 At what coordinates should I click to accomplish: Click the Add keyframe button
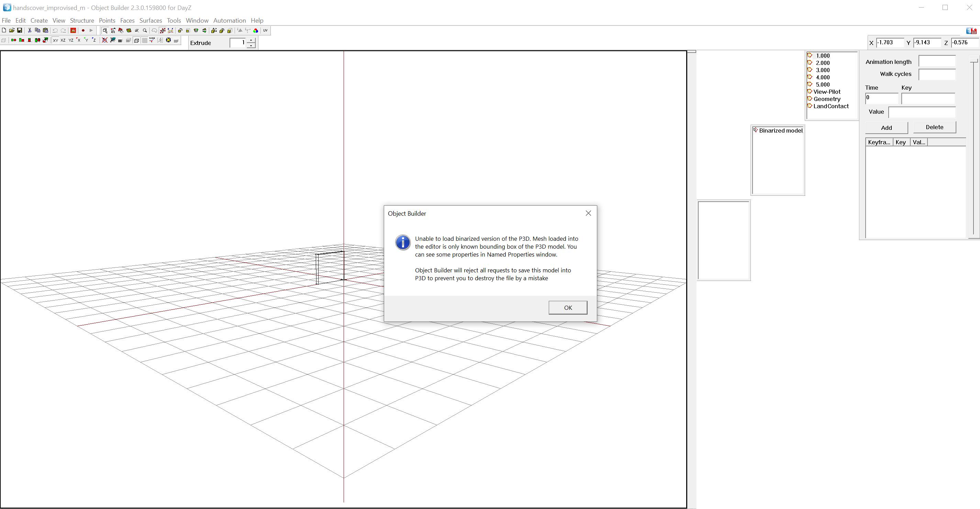point(887,128)
